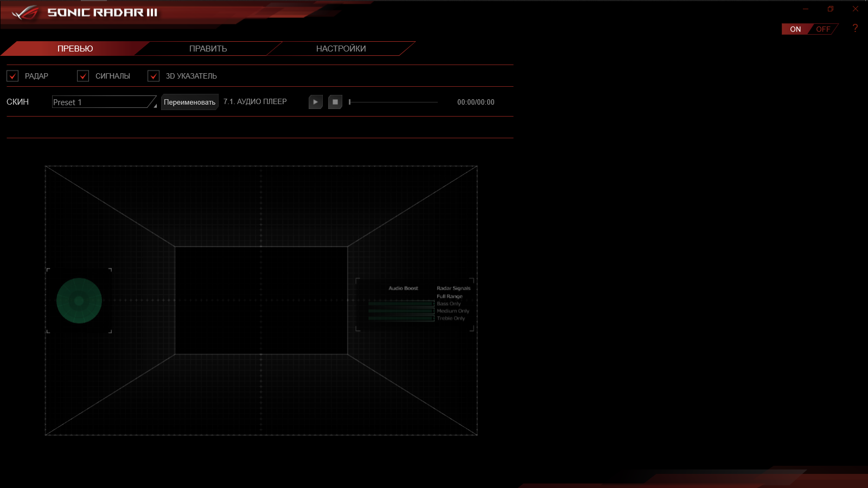Open the Preset 1 skin dropdown
Image resolution: width=868 pixels, height=488 pixels.
104,102
